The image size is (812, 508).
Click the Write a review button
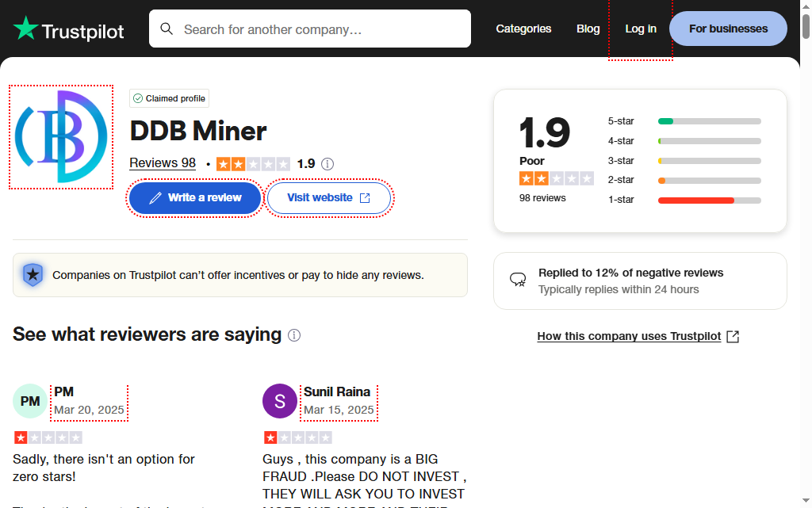[x=195, y=197]
